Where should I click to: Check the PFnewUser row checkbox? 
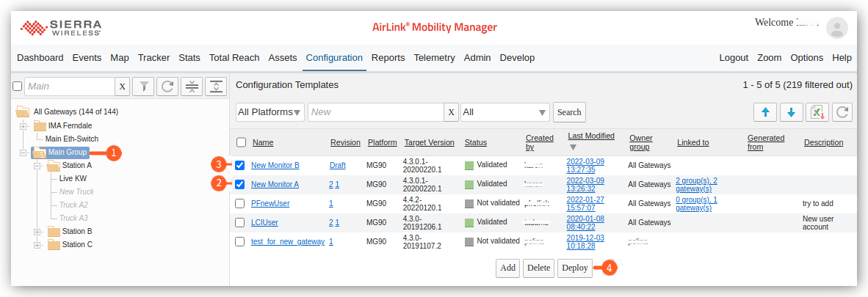(239, 204)
